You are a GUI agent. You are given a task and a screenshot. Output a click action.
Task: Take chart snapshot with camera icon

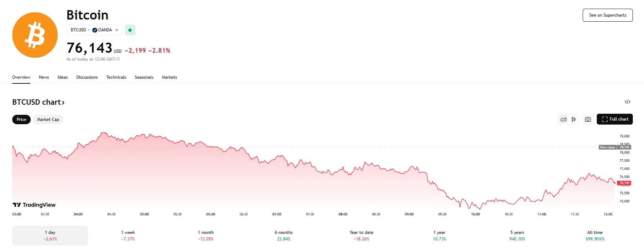point(588,120)
